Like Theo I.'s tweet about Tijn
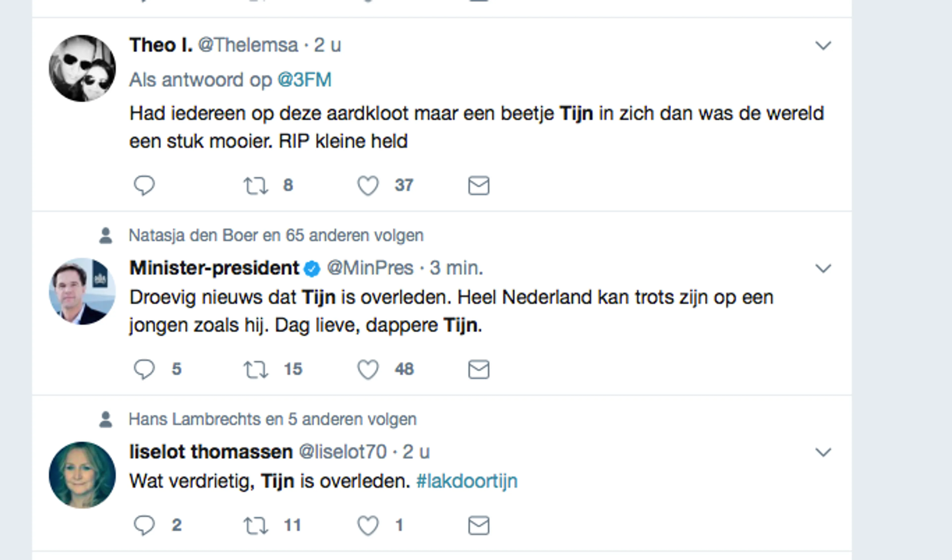Screen dimensions: 952x560 pos(368,185)
